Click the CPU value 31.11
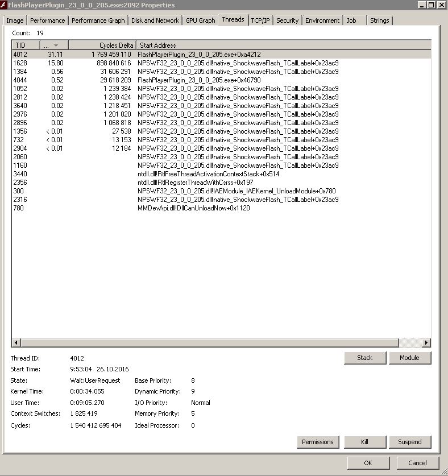 [55, 55]
